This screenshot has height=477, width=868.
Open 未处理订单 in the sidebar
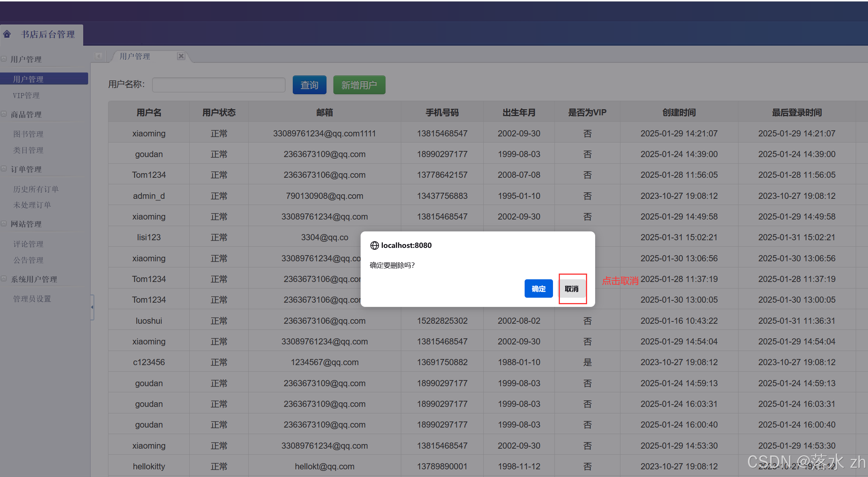point(32,205)
